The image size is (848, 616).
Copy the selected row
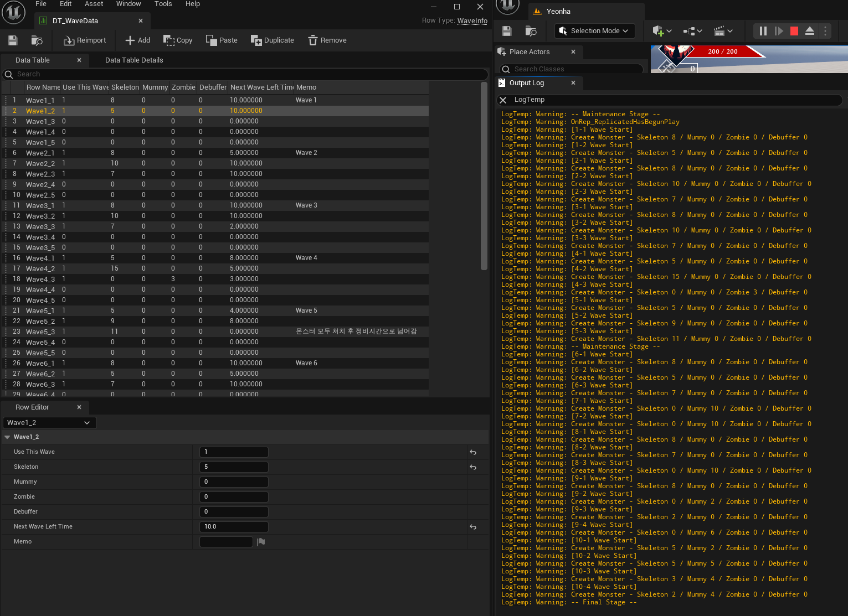[x=178, y=40]
